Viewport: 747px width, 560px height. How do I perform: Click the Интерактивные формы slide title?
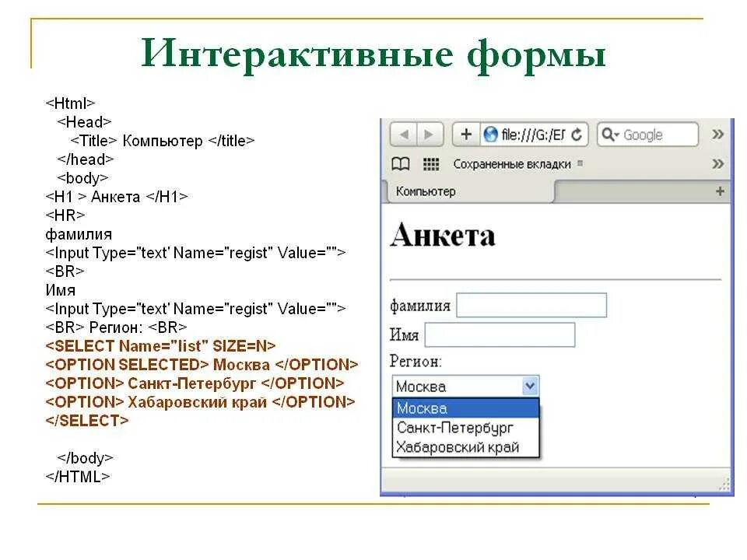coord(373,54)
